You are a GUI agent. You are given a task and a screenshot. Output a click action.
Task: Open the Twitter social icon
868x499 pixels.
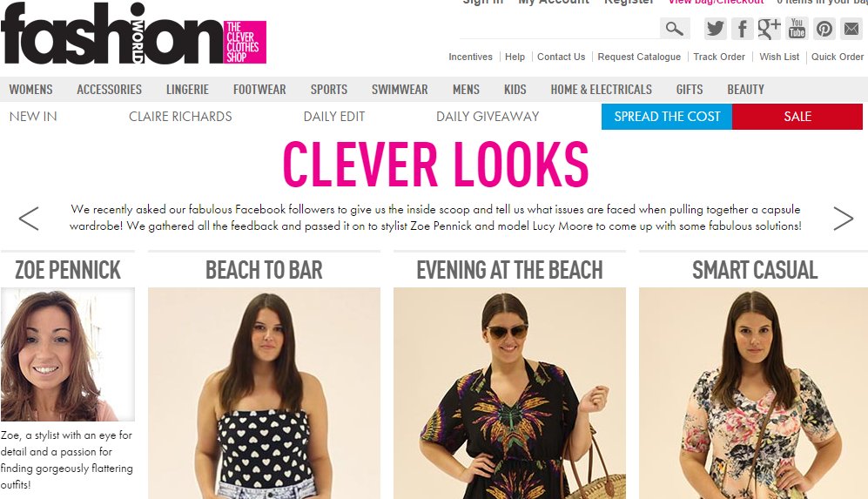pyautogui.click(x=715, y=28)
